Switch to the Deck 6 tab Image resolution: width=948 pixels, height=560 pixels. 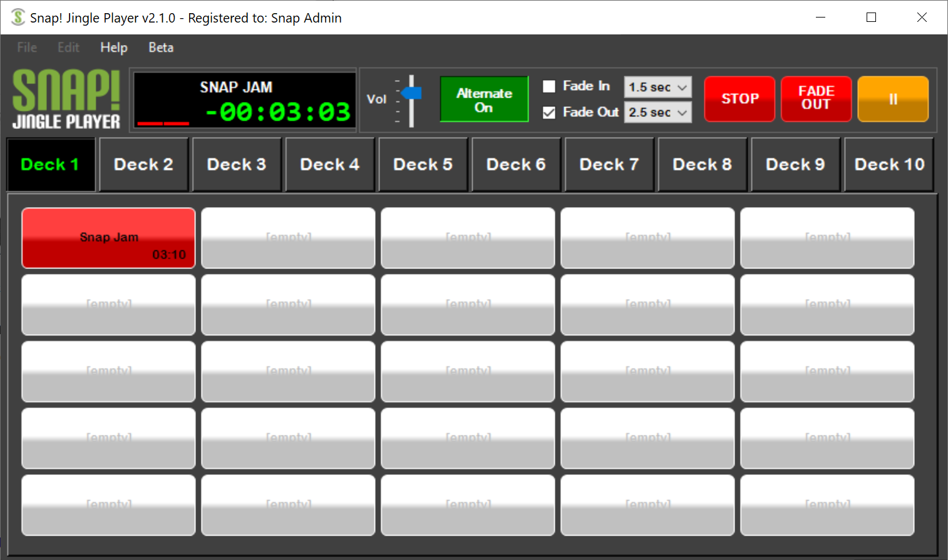click(516, 165)
